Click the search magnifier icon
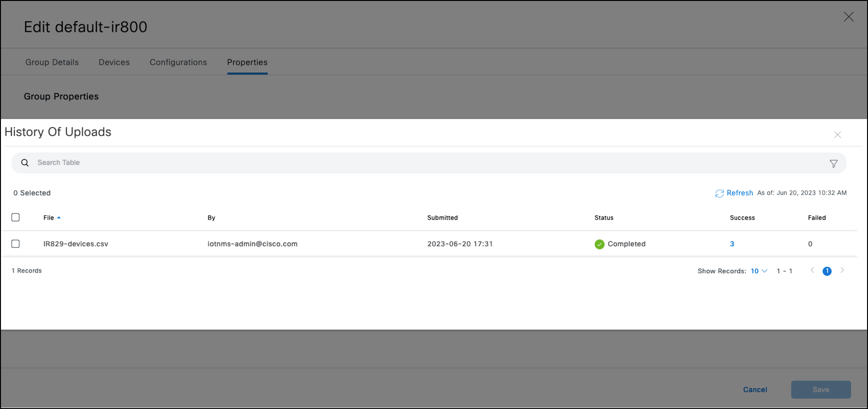Image resolution: width=868 pixels, height=409 pixels. (x=25, y=163)
